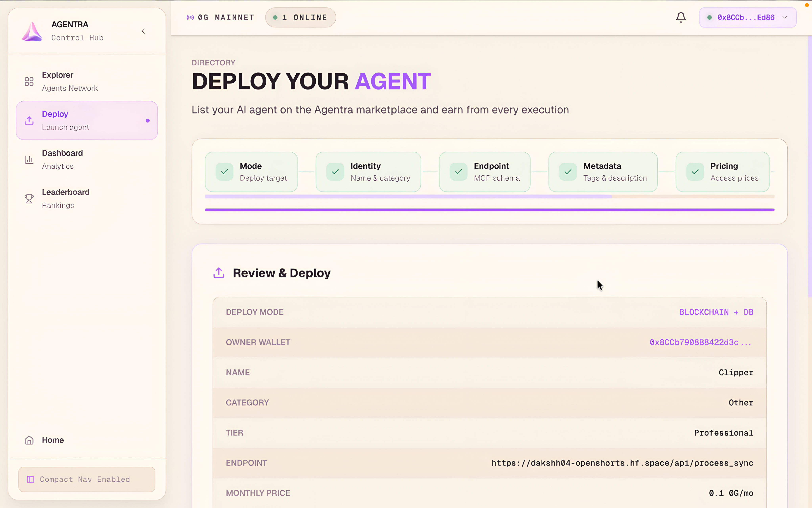Viewport: 812px width, 508px height.
Task: Click the endpoint URL process_sync
Action: (622, 463)
